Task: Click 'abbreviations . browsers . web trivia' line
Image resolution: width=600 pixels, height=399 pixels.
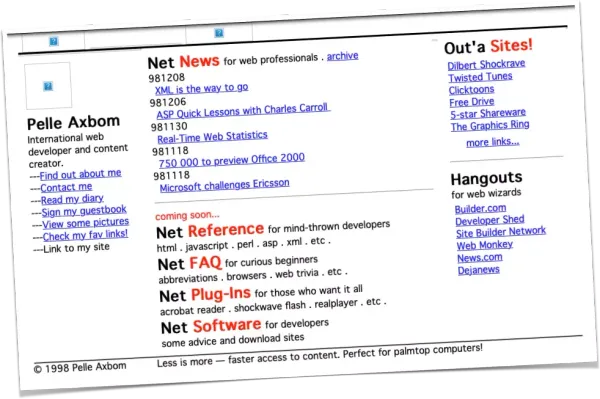Action: (x=253, y=275)
